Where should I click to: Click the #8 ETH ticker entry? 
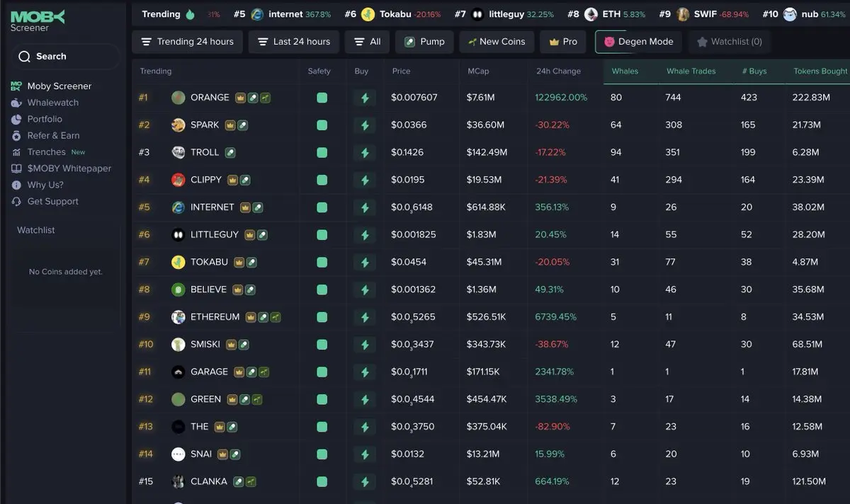coord(606,14)
